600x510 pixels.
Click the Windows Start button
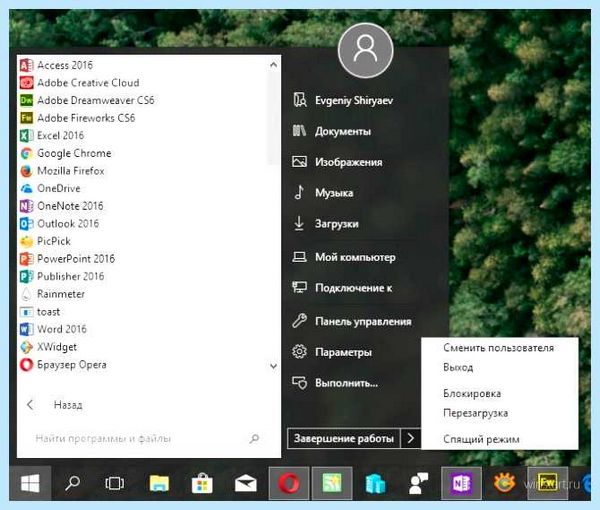[x=30, y=483]
